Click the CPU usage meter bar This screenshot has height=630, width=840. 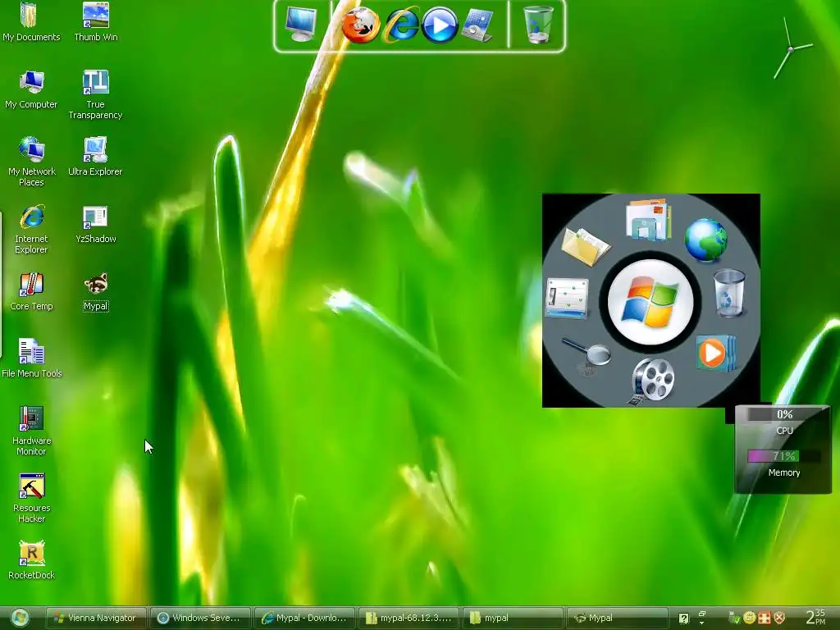click(784, 414)
